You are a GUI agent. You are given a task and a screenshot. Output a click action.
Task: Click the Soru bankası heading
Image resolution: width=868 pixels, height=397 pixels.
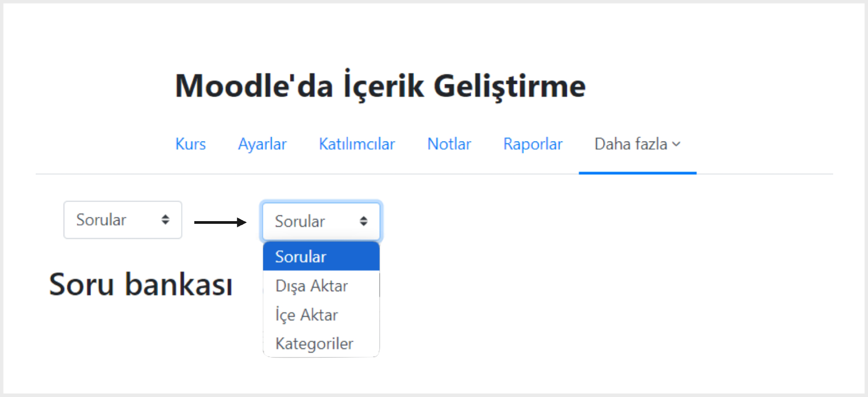(x=141, y=285)
